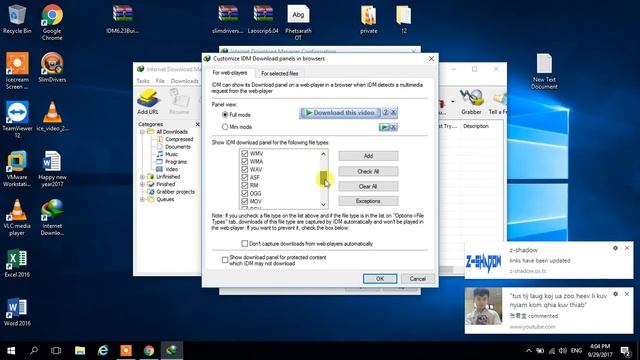The height and width of the screenshot is (360, 640).
Task: Open the Recycle Bin desktop icon
Action: click(x=17, y=19)
